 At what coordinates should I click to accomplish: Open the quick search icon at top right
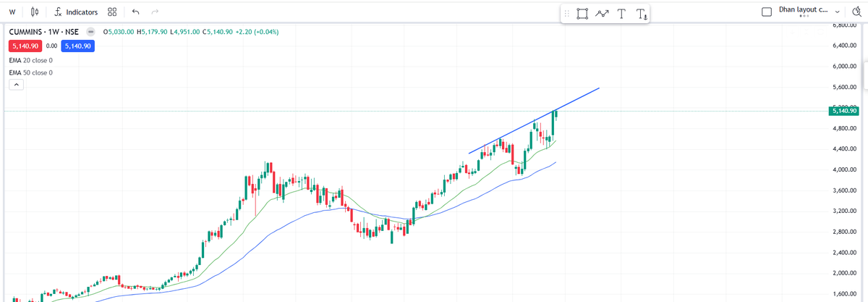(x=858, y=12)
